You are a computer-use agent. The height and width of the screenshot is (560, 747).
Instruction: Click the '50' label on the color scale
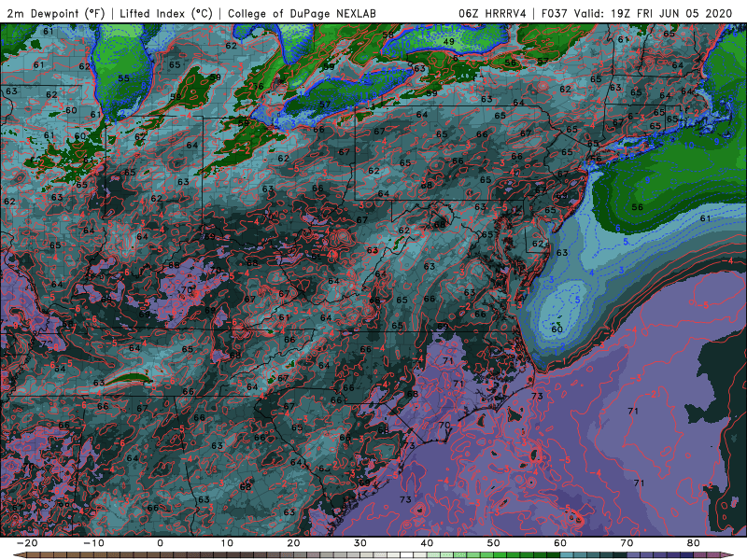click(x=494, y=543)
